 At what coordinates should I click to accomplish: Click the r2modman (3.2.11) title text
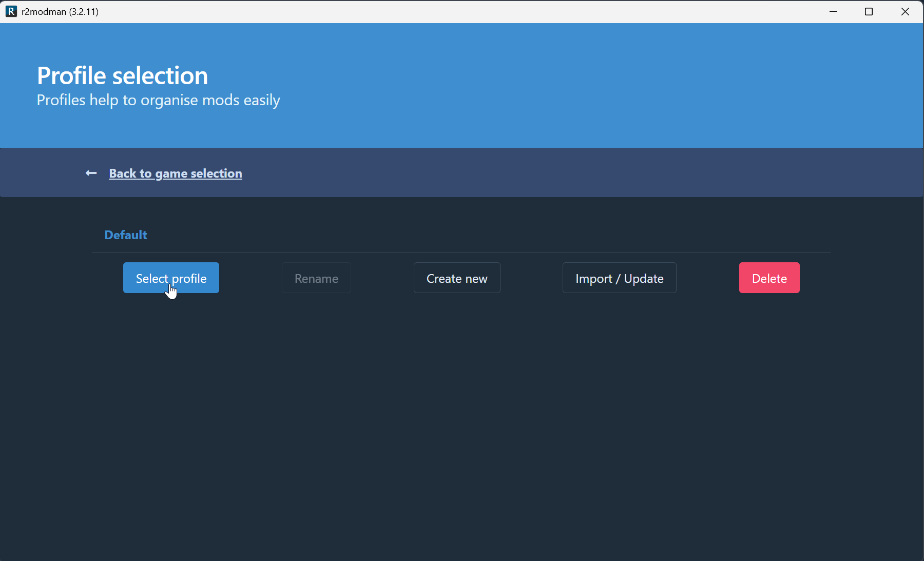(x=60, y=11)
